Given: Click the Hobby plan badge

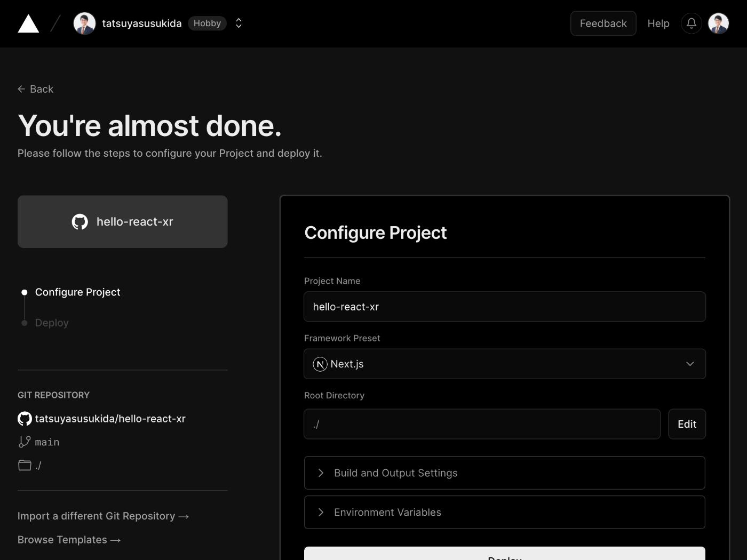Looking at the screenshot, I should click(x=207, y=23).
